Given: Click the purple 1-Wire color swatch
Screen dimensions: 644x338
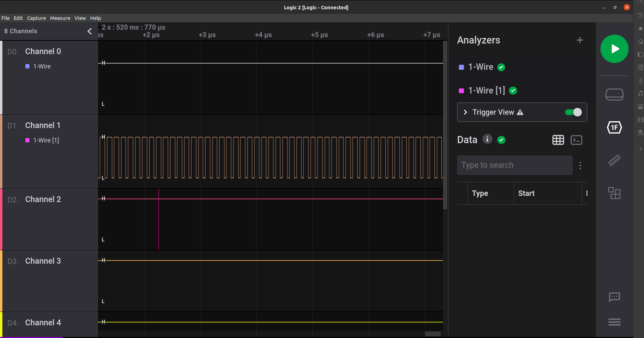Looking at the screenshot, I should click(x=461, y=67).
